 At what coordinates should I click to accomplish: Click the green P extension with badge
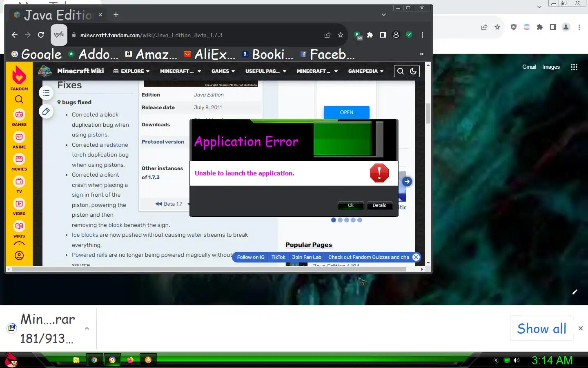[x=358, y=36]
